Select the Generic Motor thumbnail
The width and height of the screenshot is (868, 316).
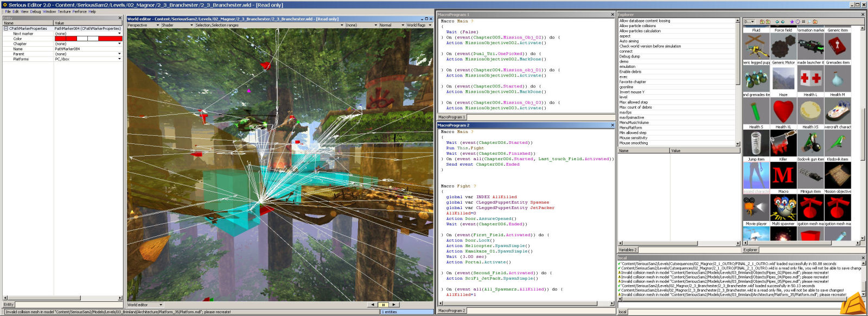pyautogui.click(x=783, y=46)
